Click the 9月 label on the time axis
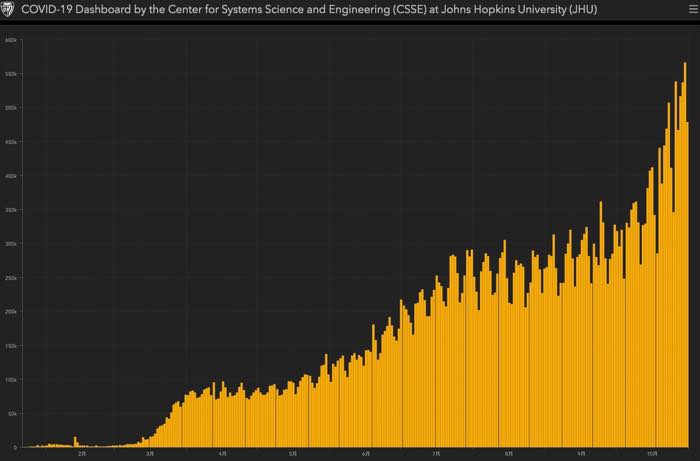Screen dimensions: 700x461 (x=581, y=453)
